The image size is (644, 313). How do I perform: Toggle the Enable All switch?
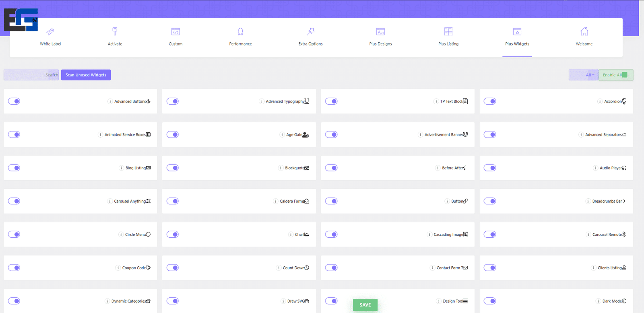[624, 75]
